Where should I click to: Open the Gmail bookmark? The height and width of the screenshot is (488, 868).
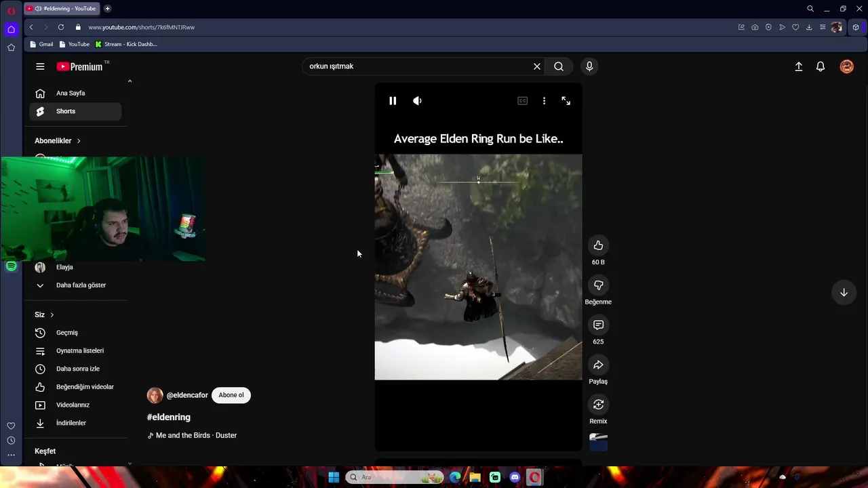pyautogui.click(x=40, y=44)
